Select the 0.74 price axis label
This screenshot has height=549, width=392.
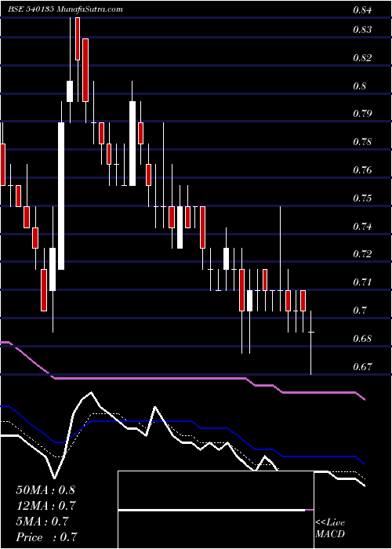[x=362, y=227]
